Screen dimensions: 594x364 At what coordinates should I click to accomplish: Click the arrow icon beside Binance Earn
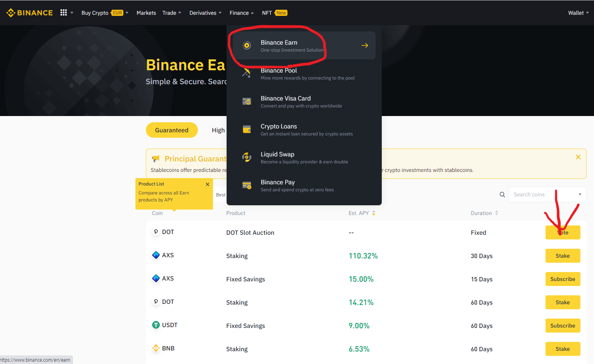(x=365, y=45)
